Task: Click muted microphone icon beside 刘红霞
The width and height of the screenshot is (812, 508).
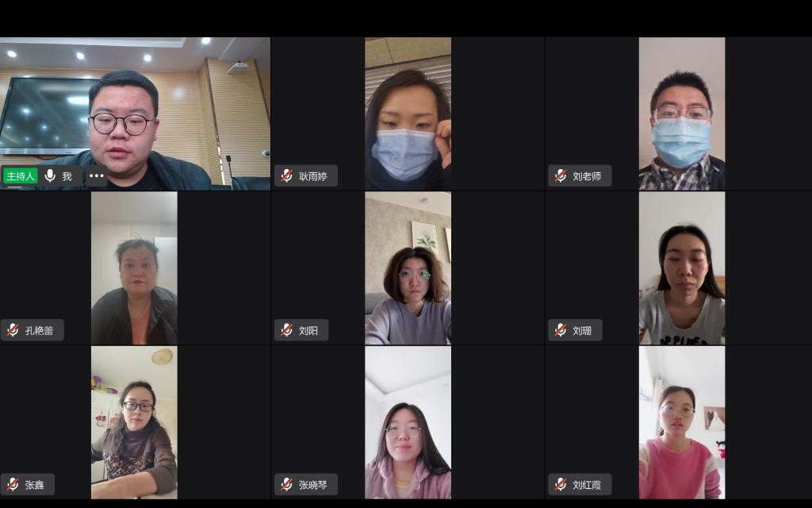Action: tap(561, 485)
